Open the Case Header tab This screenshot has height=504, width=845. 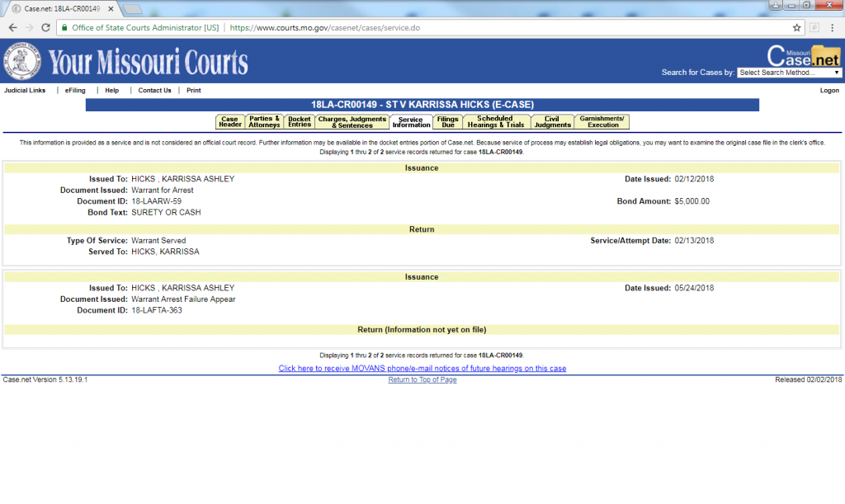tap(230, 122)
